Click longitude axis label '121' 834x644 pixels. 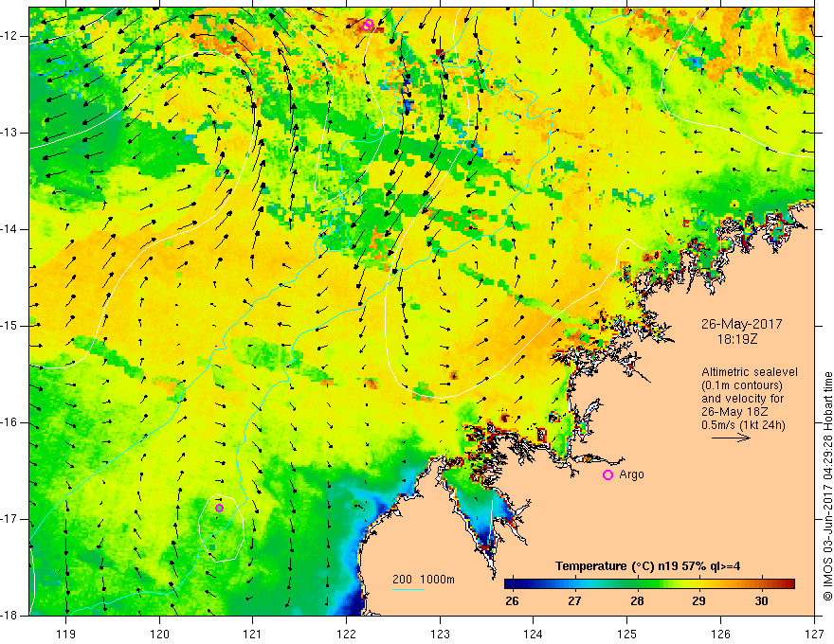(x=253, y=634)
